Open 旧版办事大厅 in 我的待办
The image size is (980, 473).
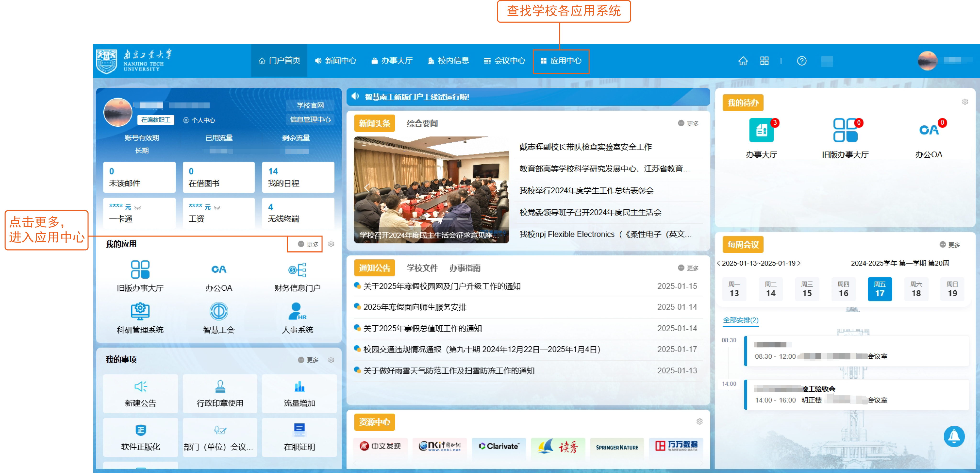[x=845, y=138]
